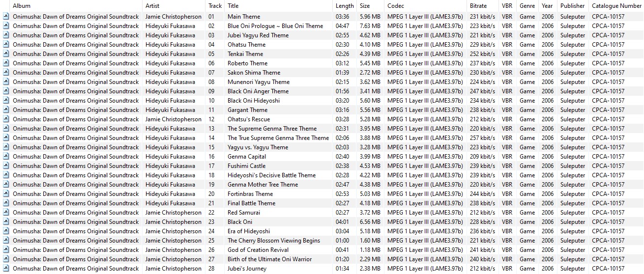Sort by the Artist column header
644x274 pixels.
pyautogui.click(x=152, y=6)
